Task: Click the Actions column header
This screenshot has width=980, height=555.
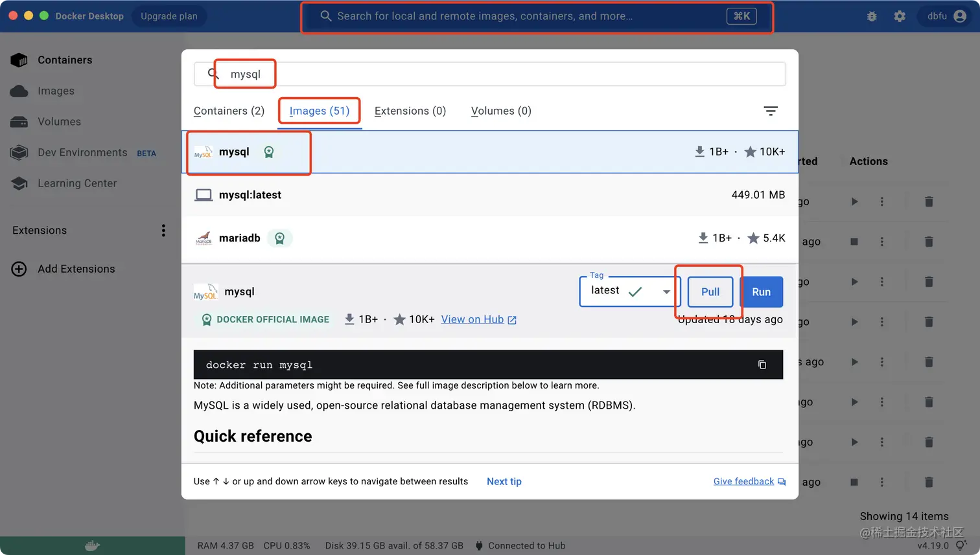Action: tap(869, 162)
